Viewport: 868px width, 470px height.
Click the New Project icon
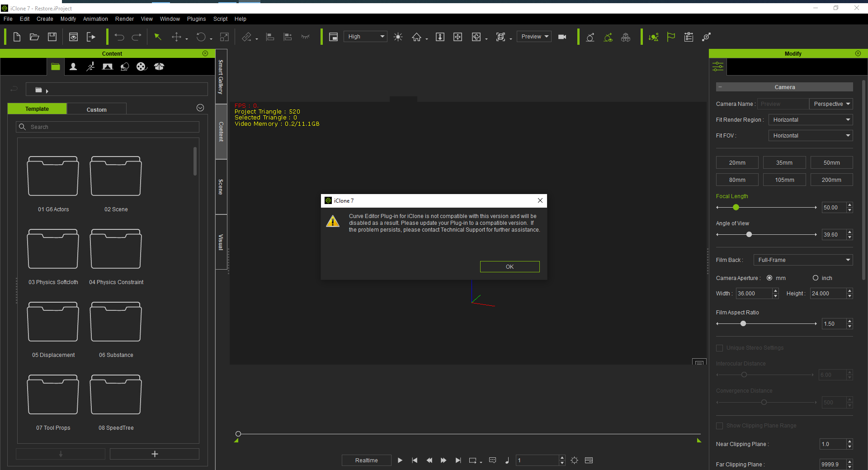[x=17, y=37]
